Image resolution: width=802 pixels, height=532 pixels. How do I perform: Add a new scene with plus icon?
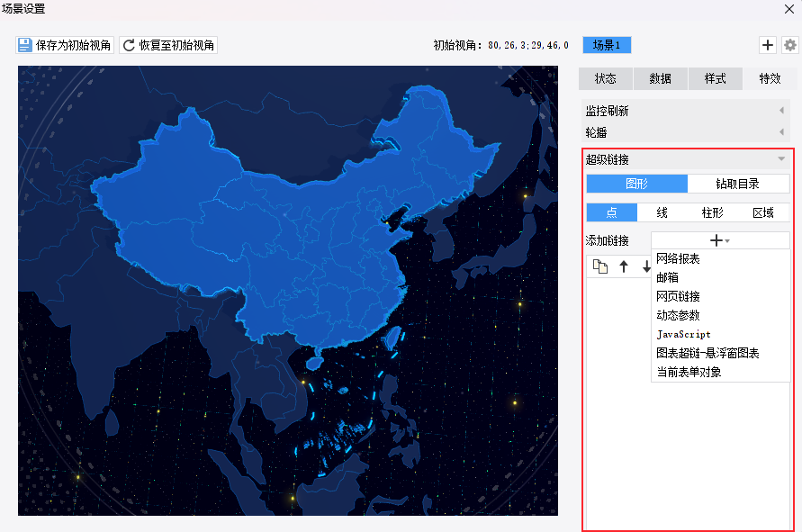coord(767,45)
